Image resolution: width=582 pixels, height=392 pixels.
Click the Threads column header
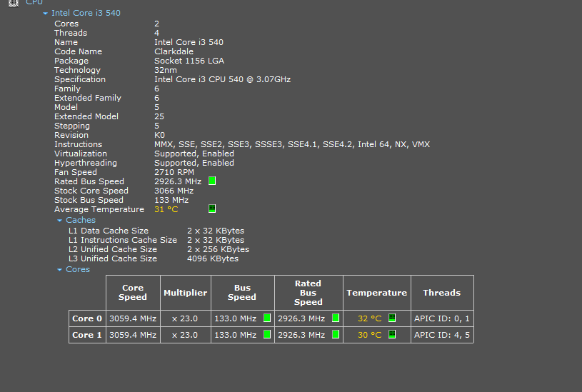coord(442,293)
